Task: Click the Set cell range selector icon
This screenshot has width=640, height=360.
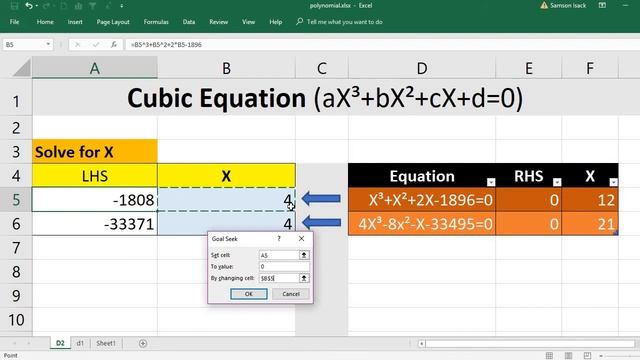Action: [304, 255]
